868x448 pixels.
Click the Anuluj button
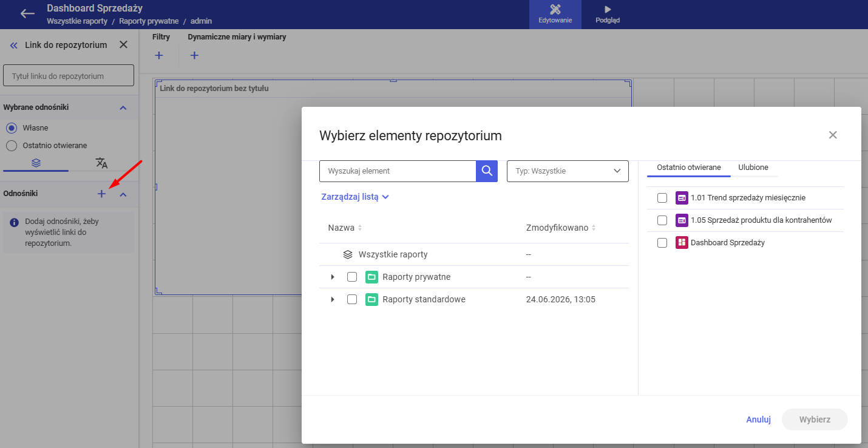point(759,419)
